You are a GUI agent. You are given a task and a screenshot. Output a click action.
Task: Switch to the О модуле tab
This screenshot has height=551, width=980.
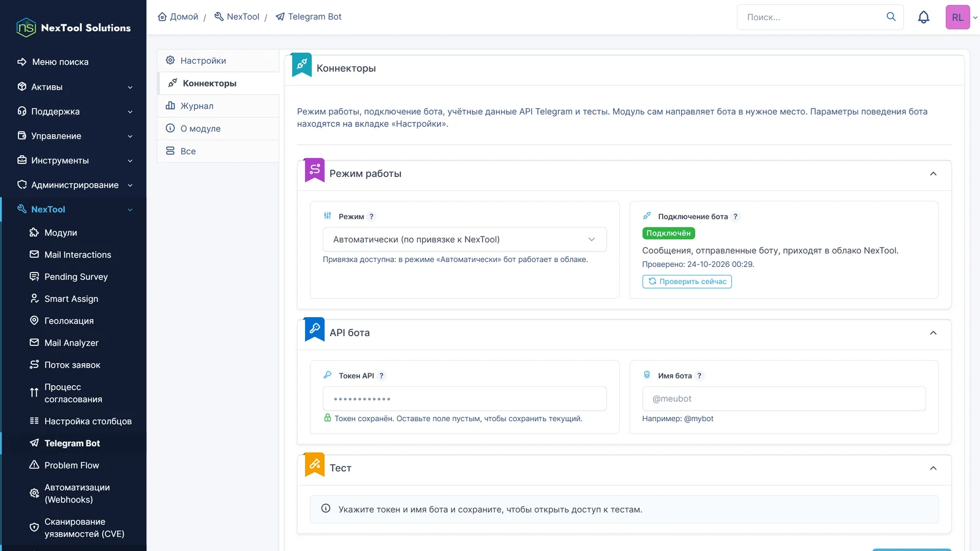[x=218, y=129]
